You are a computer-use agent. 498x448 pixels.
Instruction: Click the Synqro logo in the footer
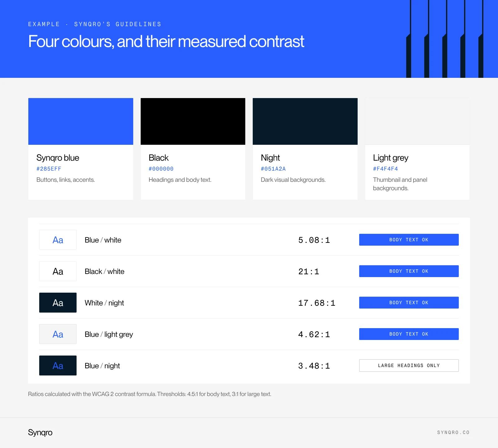[40, 433]
